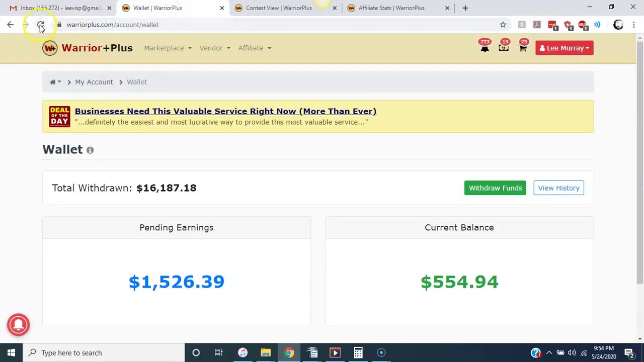Expand the home breadcrumb dropdown
The image size is (644, 362).
click(x=55, y=82)
